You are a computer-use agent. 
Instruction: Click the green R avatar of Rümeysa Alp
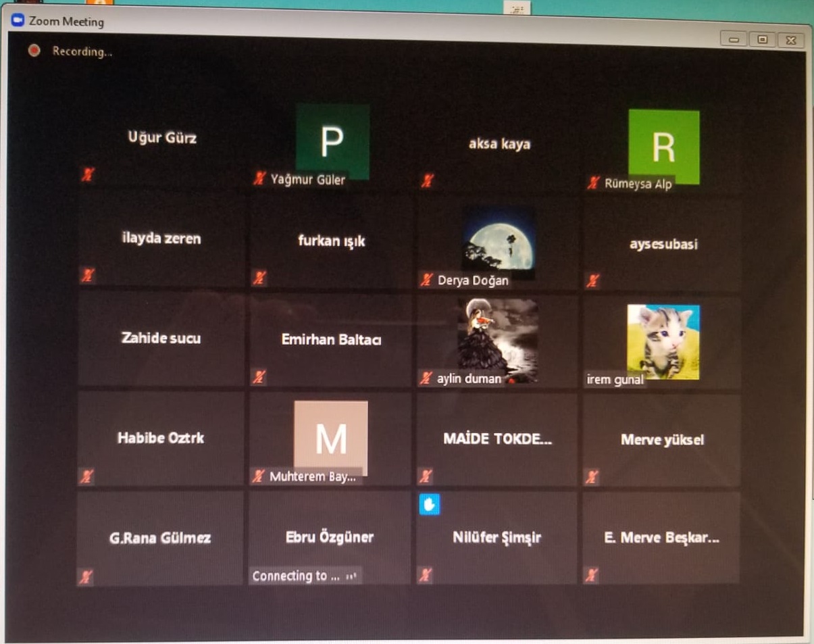tap(663, 146)
